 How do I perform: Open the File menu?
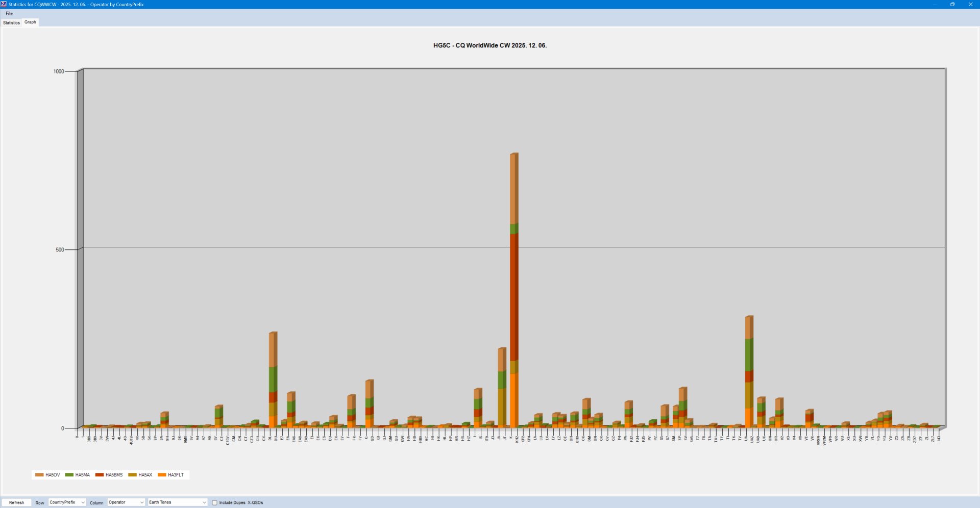[x=9, y=14]
